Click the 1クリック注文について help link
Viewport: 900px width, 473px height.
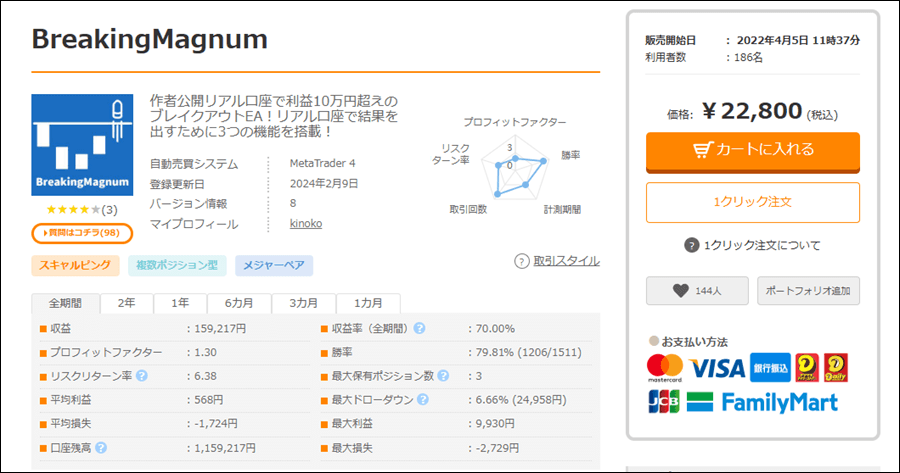coord(762,246)
